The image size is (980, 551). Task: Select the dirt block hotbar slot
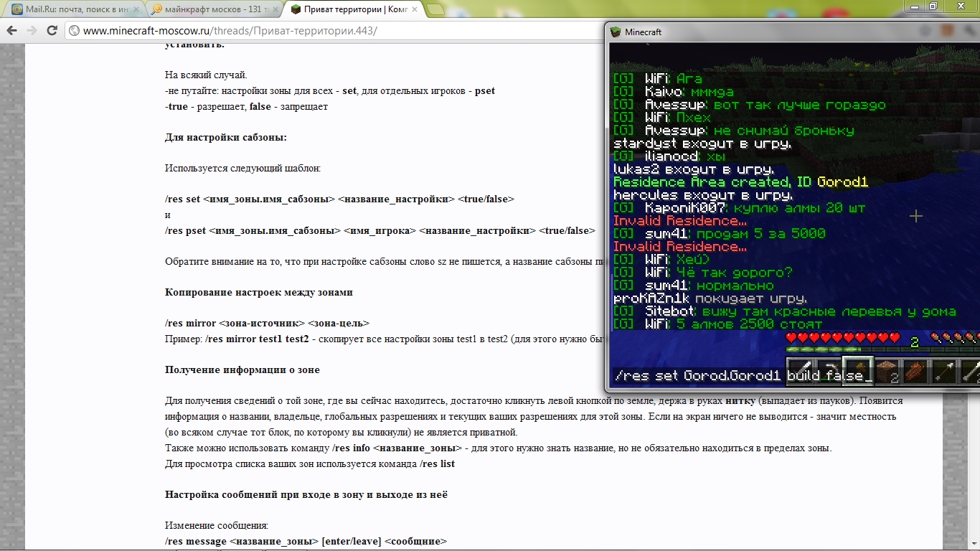pyautogui.click(x=886, y=371)
